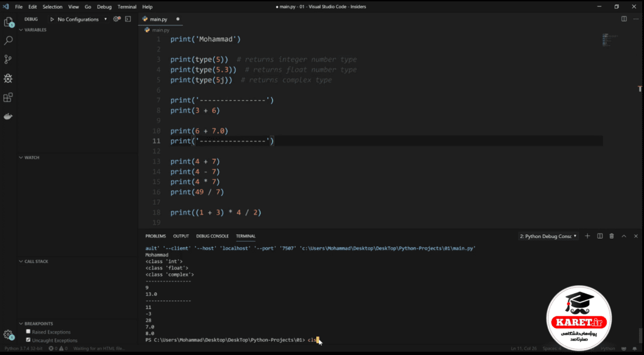The width and height of the screenshot is (644, 355).
Task: Create a new terminal with the plus icon
Action: click(587, 236)
